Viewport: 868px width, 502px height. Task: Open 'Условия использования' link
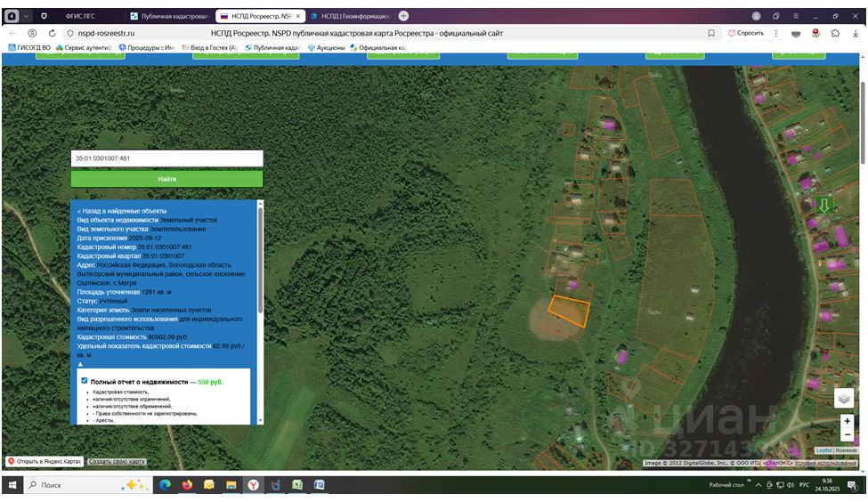[x=825, y=463]
